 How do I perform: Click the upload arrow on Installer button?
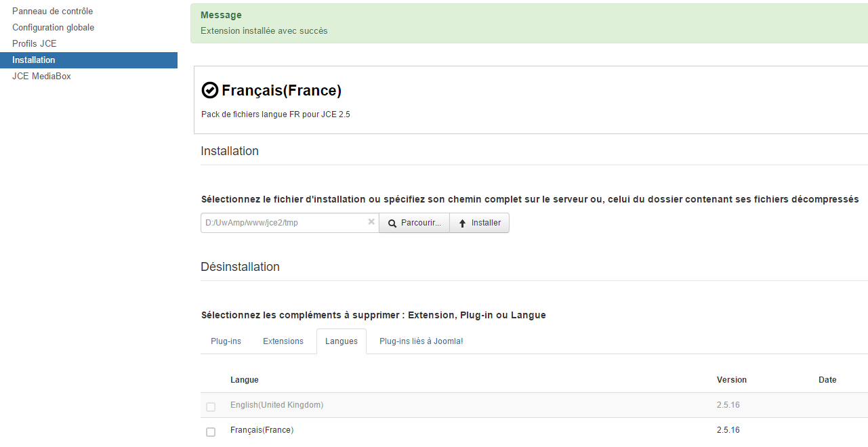click(462, 222)
